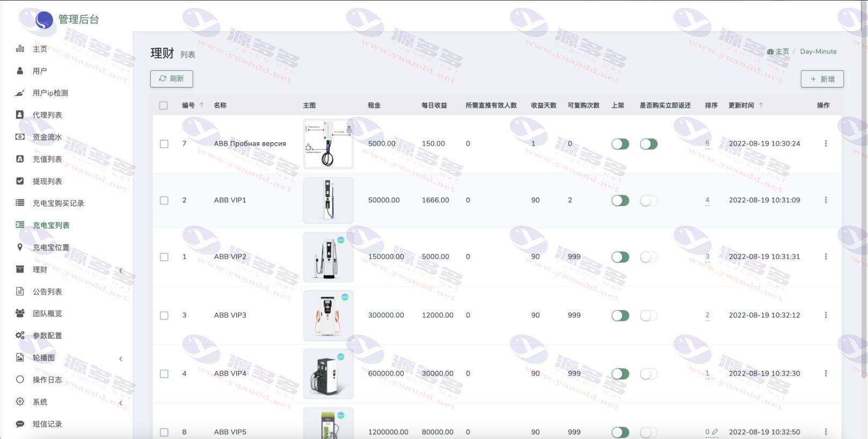Viewport: 868px width, 439px height.
Task: Open row actions menu for ABB VIP5
Action: pos(826,432)
